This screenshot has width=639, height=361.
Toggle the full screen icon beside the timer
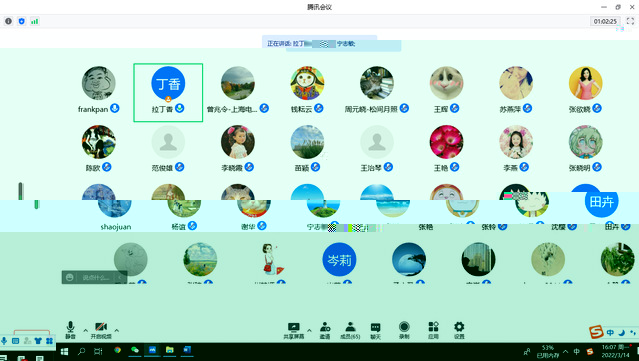[630, 21]
